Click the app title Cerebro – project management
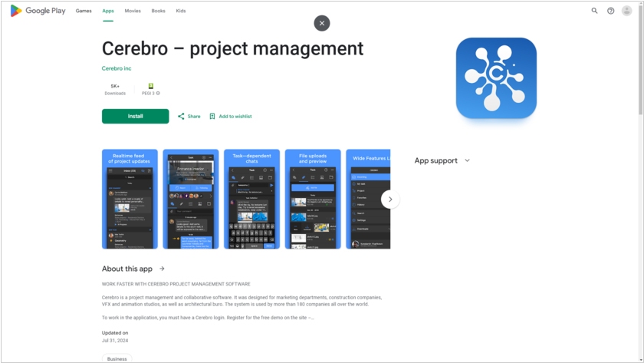The height and width of the screenshot is (363, 644). pos(232,48)
